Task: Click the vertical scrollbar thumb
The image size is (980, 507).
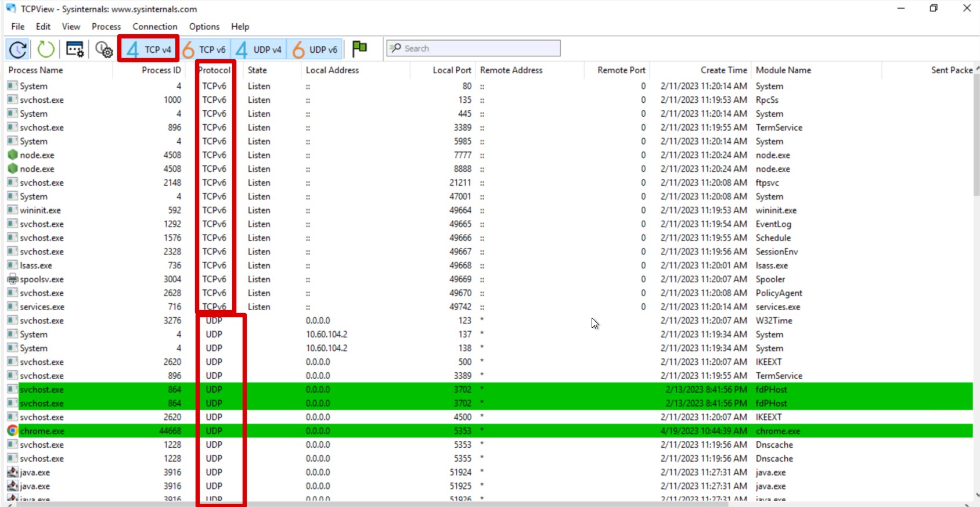Action: [977, 135]
